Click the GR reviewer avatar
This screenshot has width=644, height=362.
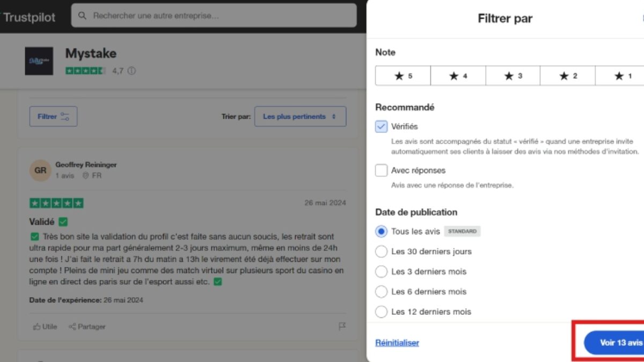[40, 170]
